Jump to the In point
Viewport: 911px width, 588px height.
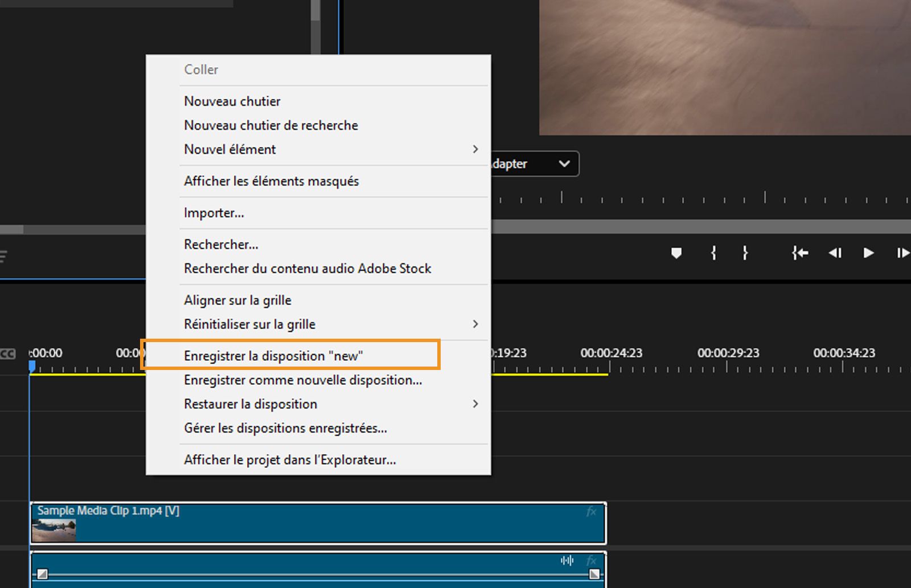[x=800, y=253]
